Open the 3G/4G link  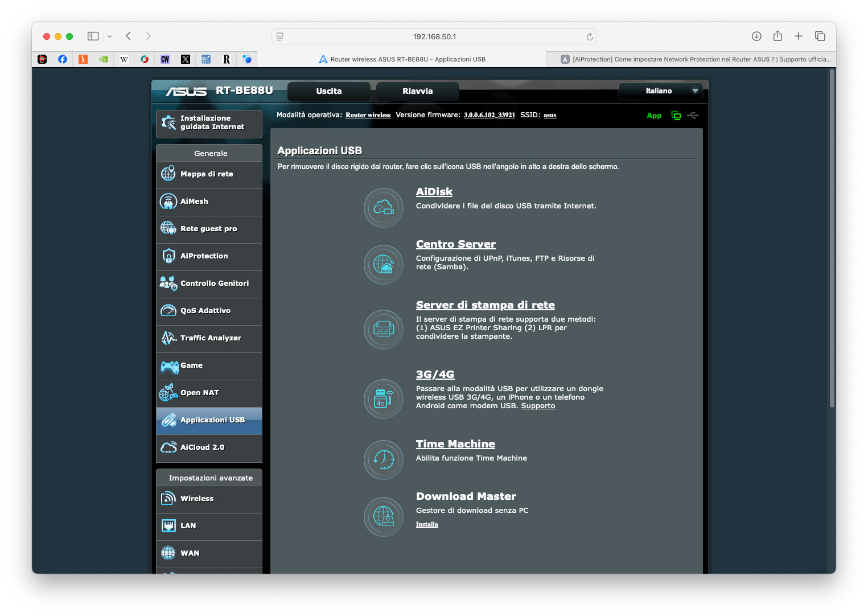(435, 375)
